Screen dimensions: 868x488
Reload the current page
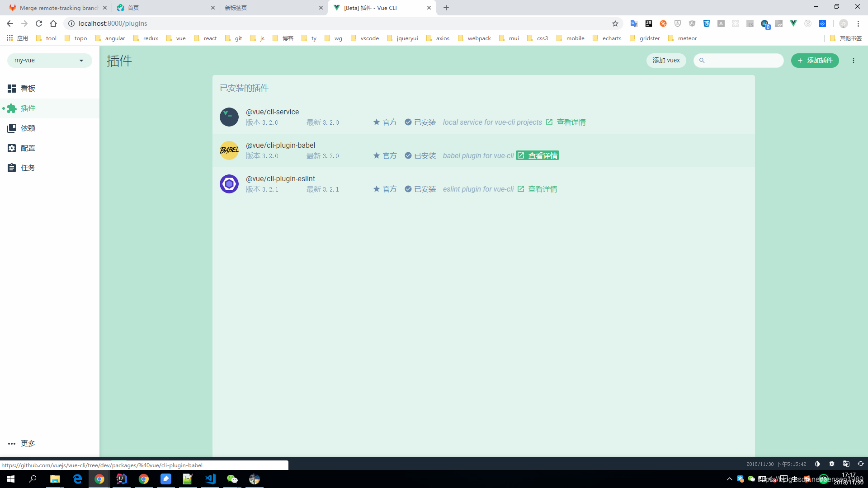click(39, 23)
